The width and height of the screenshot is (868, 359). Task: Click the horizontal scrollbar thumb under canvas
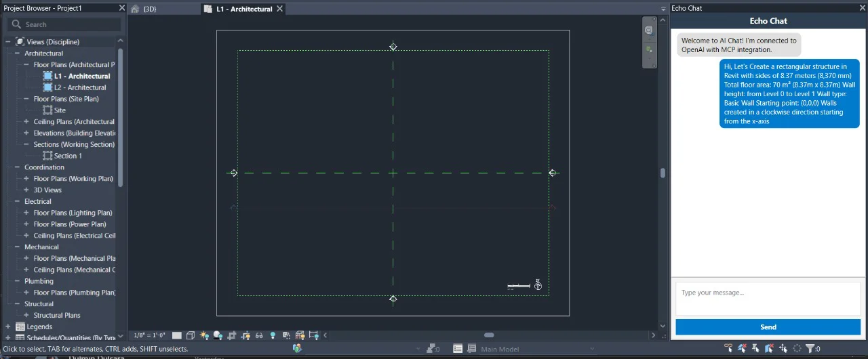tap(489, 335)
